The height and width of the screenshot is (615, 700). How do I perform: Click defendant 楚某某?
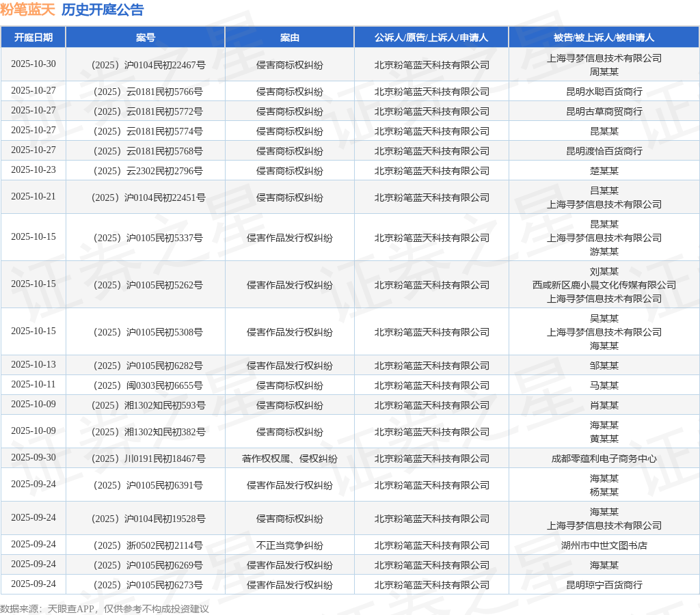click(604, 170)
